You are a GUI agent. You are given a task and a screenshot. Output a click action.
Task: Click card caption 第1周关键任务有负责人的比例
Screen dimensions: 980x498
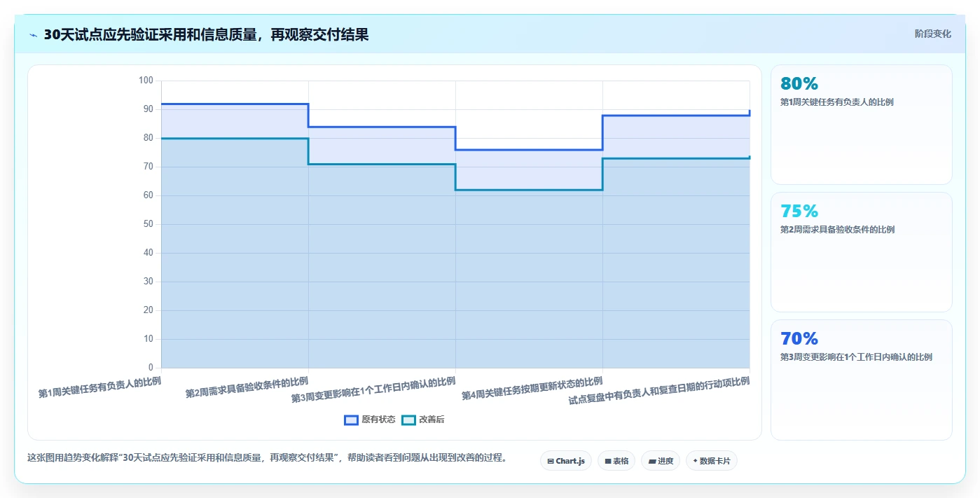[837, 102]
